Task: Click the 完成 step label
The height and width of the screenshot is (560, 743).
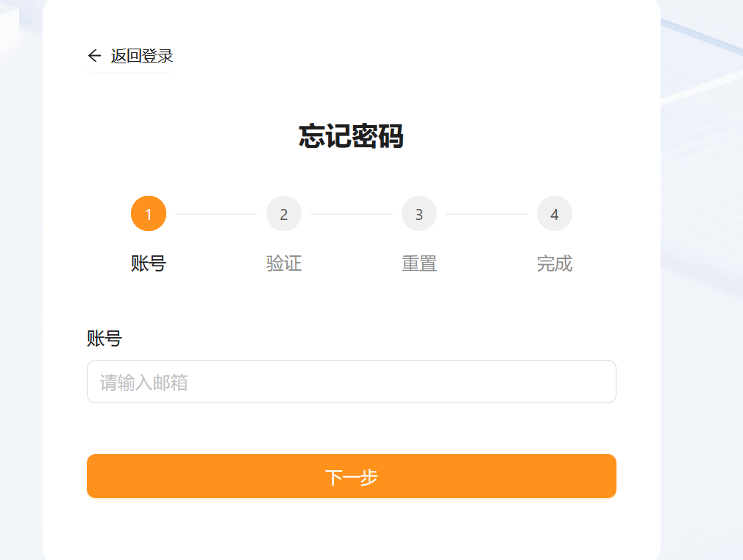Action: point(555,263)
